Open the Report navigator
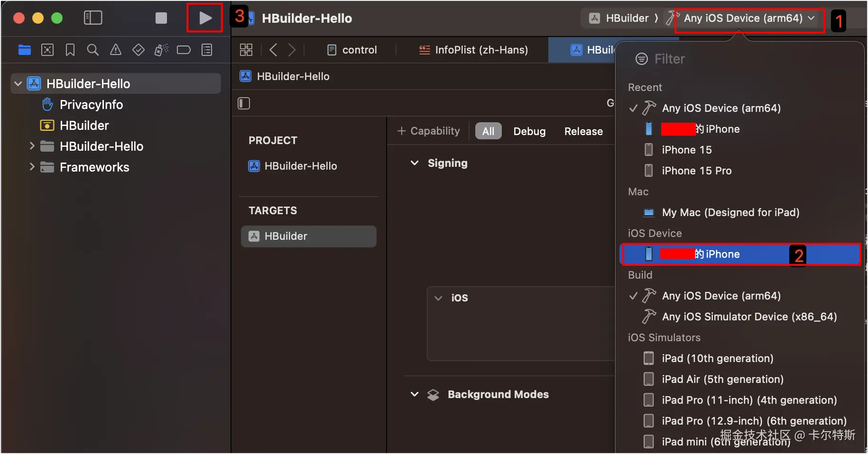 pyautogui.click(x=207, y=50)
